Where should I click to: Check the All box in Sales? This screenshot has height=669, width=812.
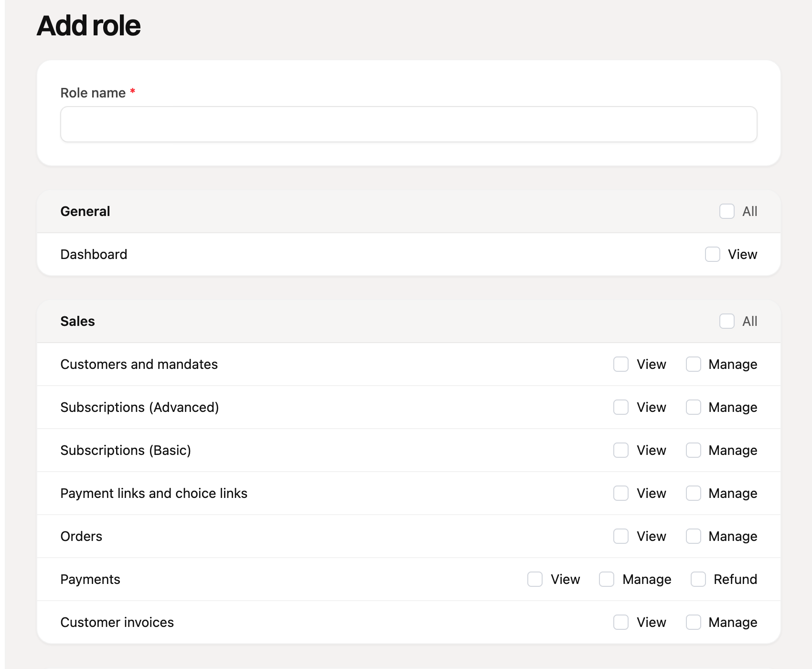pos(727,321)
